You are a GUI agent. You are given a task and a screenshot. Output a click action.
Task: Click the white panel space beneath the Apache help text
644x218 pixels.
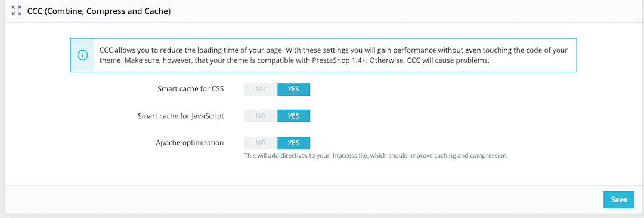point(322,173)
